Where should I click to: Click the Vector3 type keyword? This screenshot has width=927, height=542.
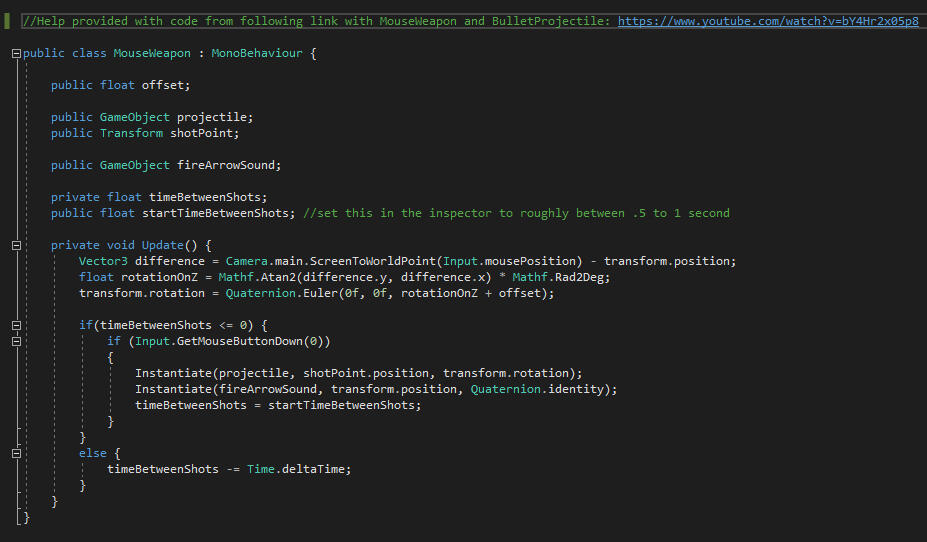pyautogui.click(x=103, y=261)
